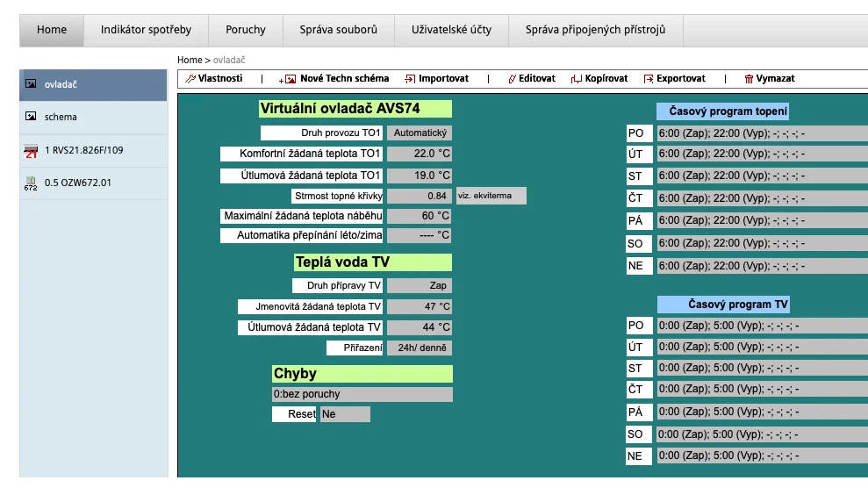
Task: Select the RVS21.826F/109 device icon
Action: point(31,151)
